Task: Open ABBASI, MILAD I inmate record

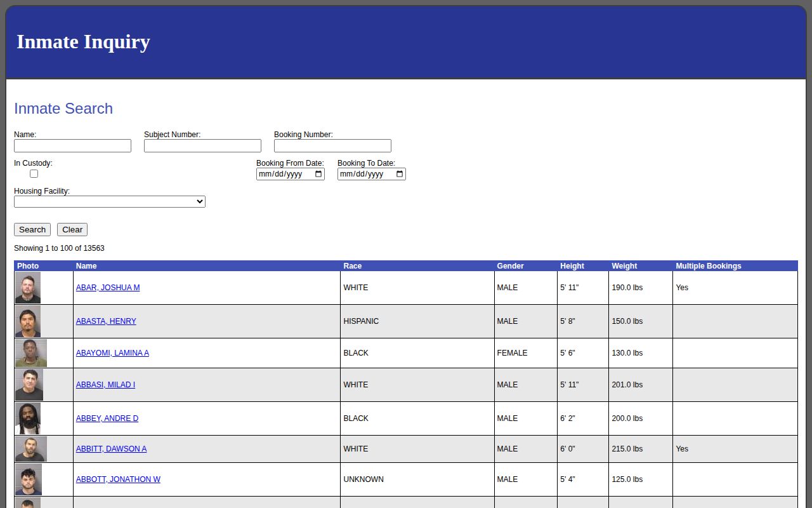Action: (x=105, y=385)
